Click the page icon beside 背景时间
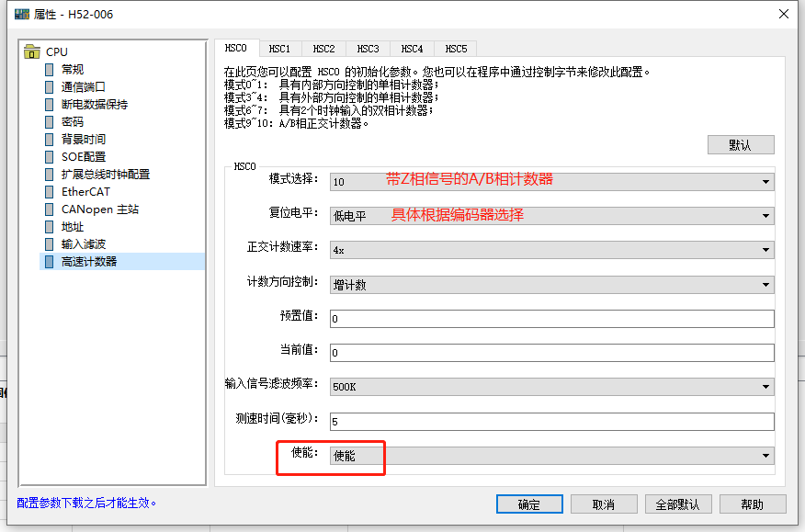805x532 pixels. point(50,139)
